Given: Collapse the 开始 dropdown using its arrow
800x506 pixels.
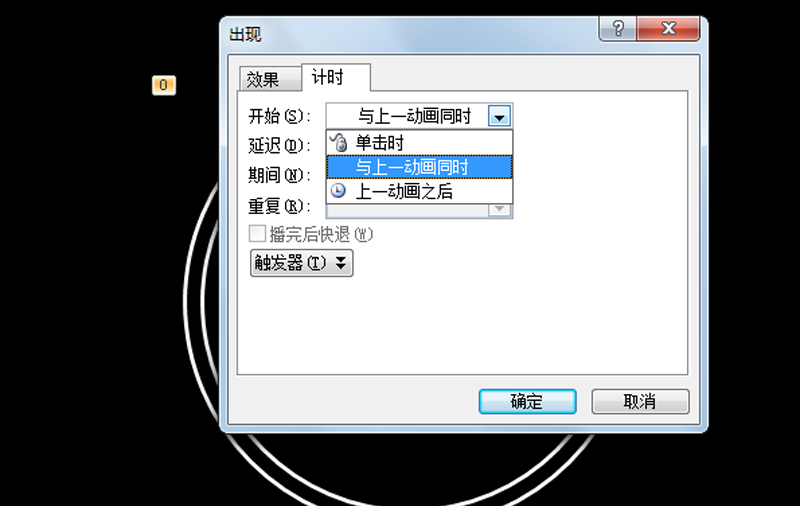Looking at the screenshot, I should [499, 116].
